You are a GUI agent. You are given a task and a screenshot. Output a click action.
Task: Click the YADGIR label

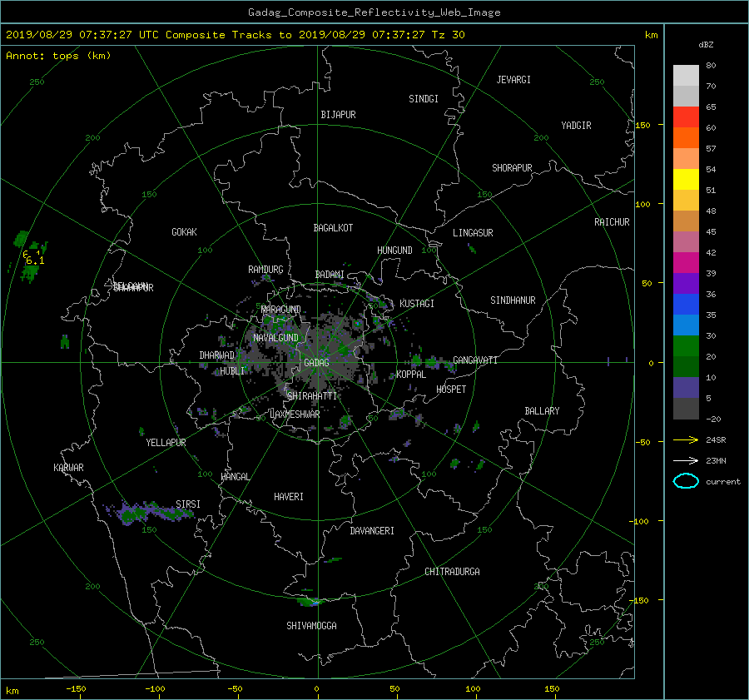576,126
